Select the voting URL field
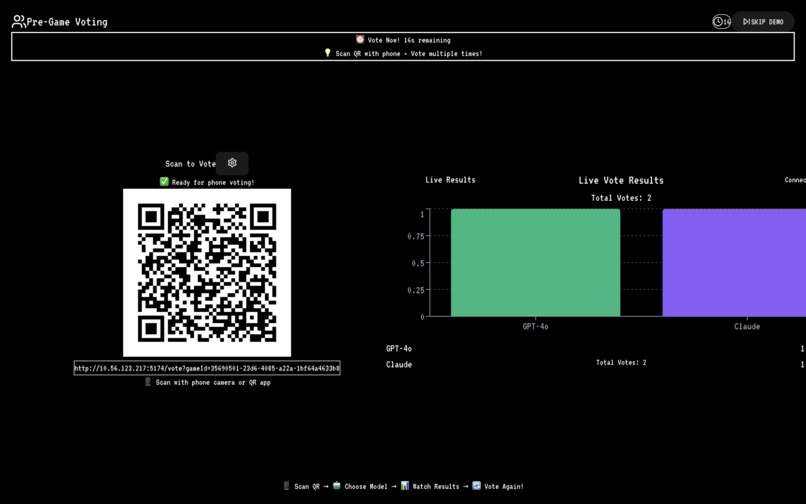The image size is (806, 504). [x=207, y=368]
